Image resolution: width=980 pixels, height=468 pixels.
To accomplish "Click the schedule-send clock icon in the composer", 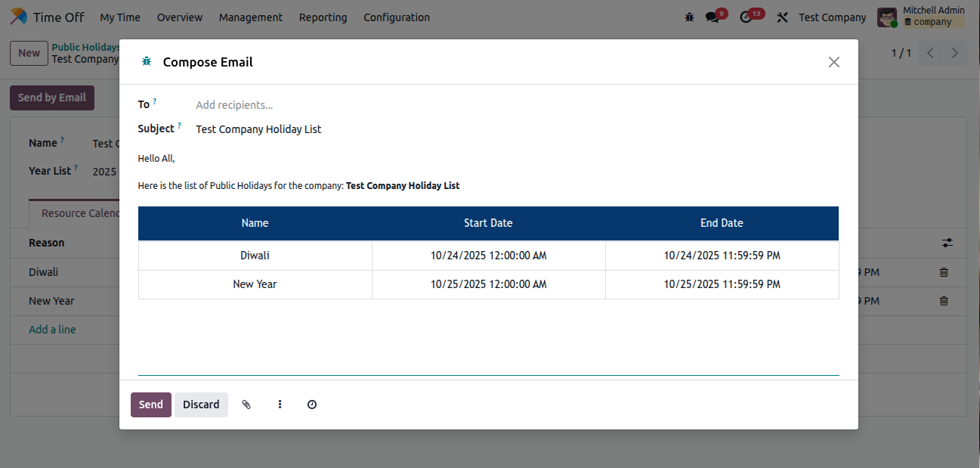I will [x=311, y=404].
